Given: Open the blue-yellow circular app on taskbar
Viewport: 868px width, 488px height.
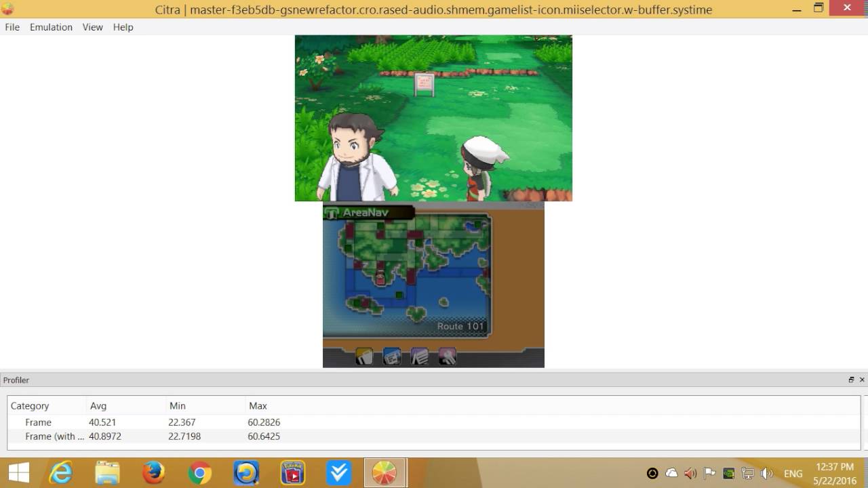Looking at the screenshot, I should [246, 473].
